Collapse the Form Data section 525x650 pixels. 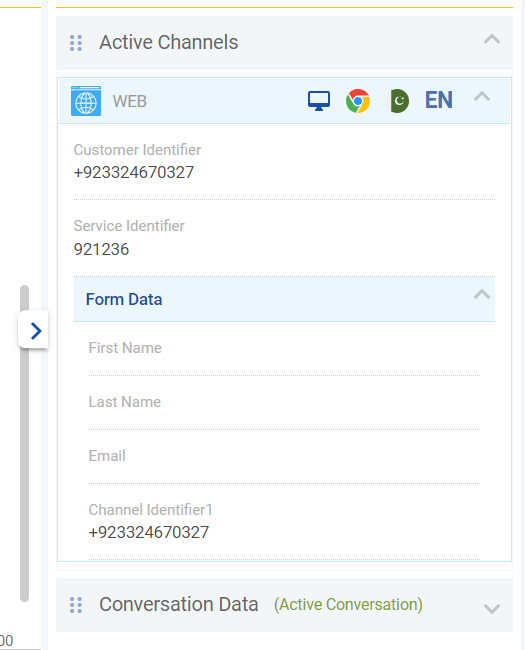pyautogui.click(x=482, y=294)
